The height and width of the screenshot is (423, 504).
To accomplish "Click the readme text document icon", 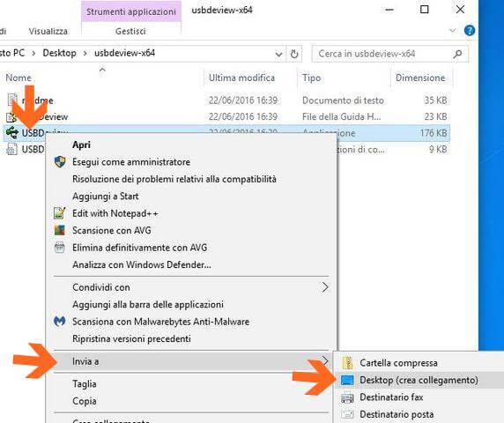I will (x=12, y=100).
